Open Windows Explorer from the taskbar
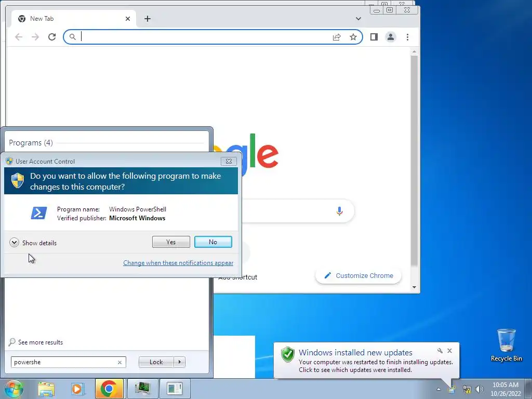This screenshot has width=532, height=399. tap(46, 389)
